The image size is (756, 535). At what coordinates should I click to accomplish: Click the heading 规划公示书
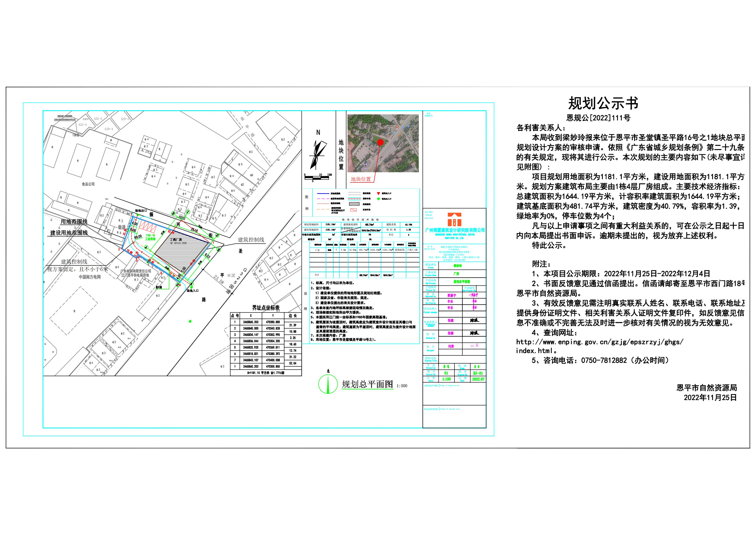(x=603, y=103)
